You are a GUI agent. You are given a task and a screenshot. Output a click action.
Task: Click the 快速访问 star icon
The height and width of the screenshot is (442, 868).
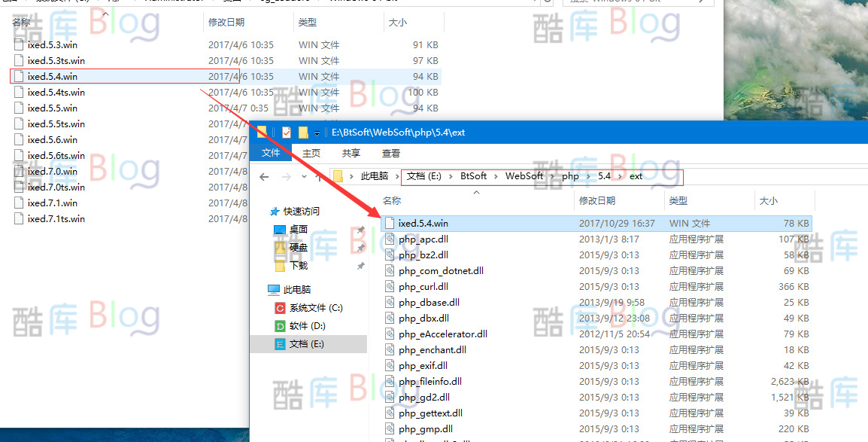[x=274, y=212]
